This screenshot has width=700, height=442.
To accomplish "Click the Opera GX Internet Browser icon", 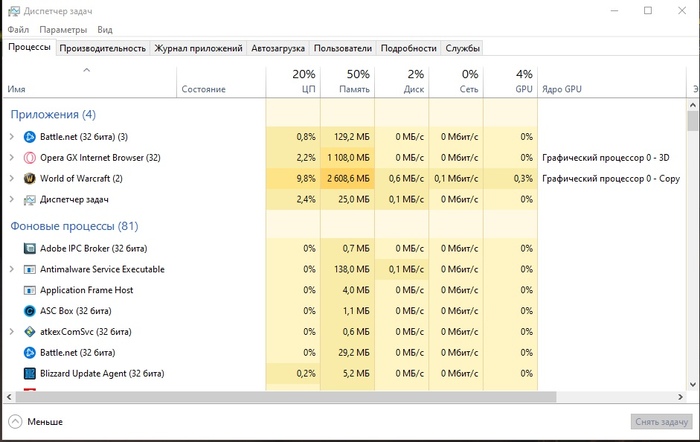I will pos(30,158).
